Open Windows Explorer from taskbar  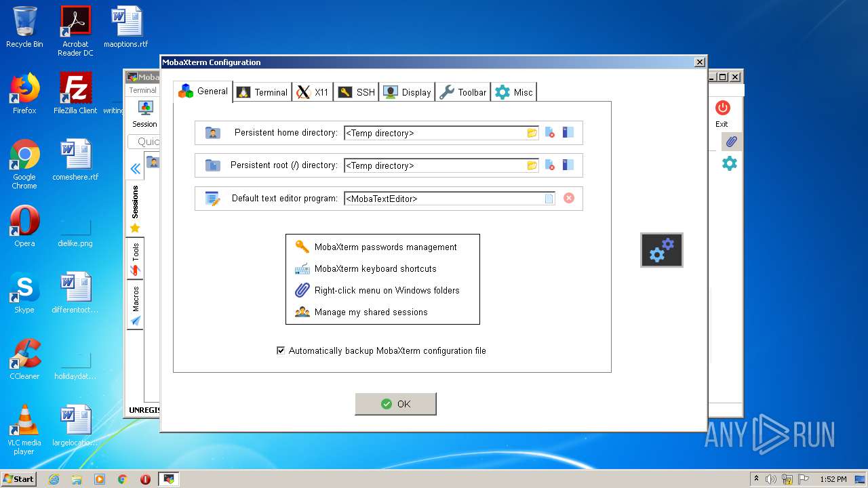click(77, 479)
